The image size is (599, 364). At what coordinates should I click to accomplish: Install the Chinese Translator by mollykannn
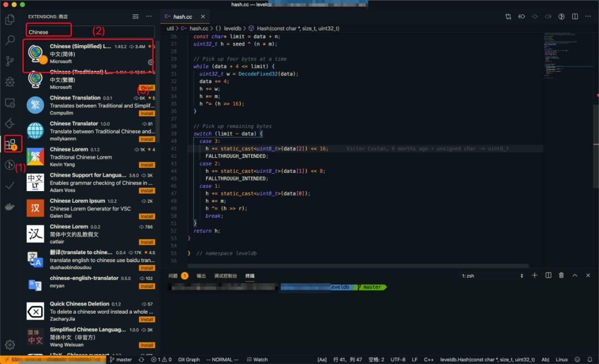[146, 139]
